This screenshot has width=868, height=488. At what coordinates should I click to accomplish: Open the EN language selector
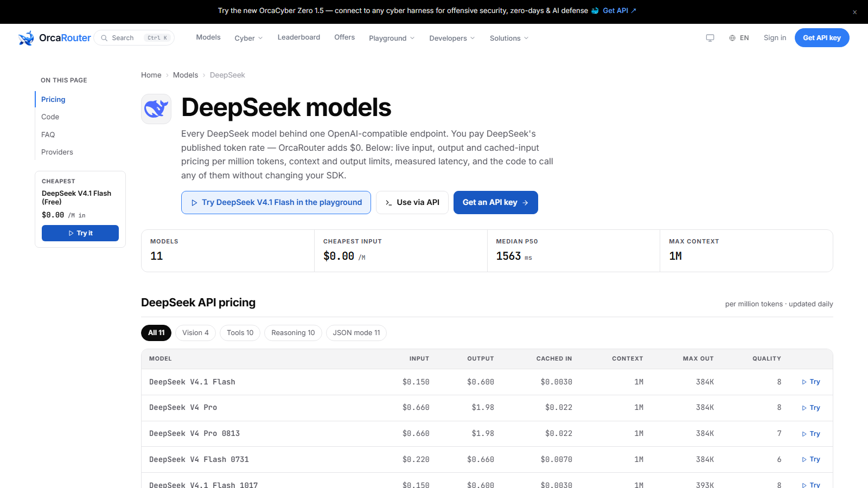tap(739, 38)
